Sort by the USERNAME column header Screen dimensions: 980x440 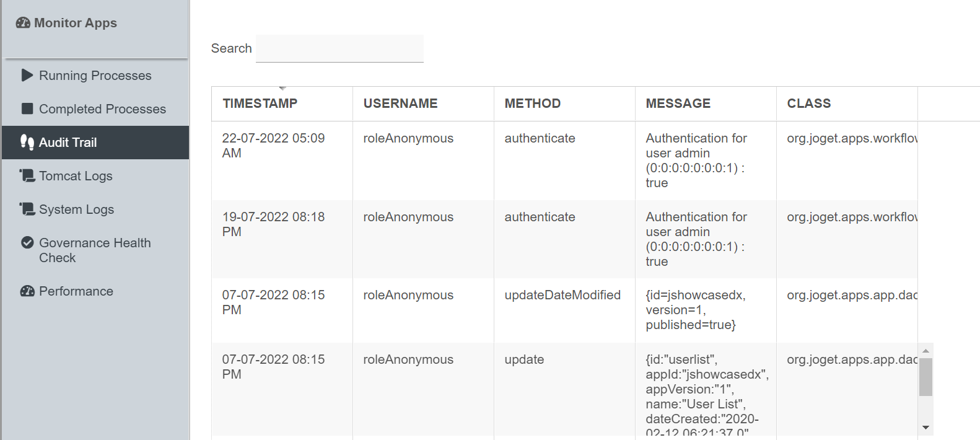[400, 103]
